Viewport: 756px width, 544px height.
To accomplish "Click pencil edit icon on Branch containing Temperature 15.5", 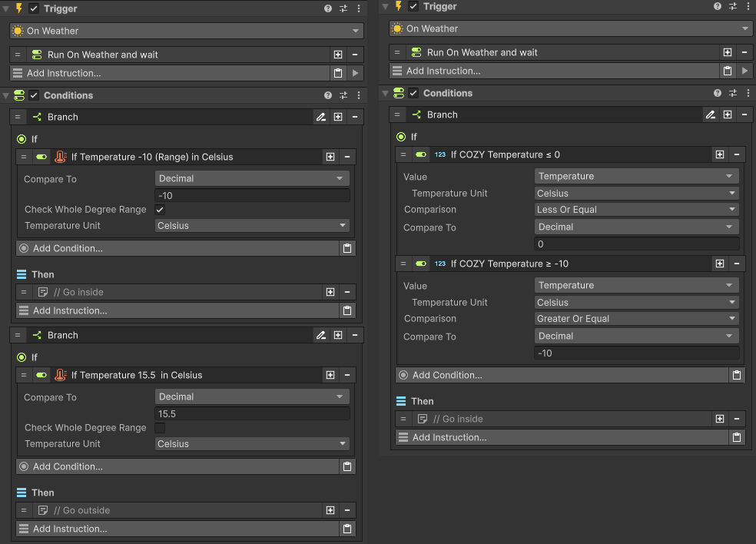I will pos(321,335).
